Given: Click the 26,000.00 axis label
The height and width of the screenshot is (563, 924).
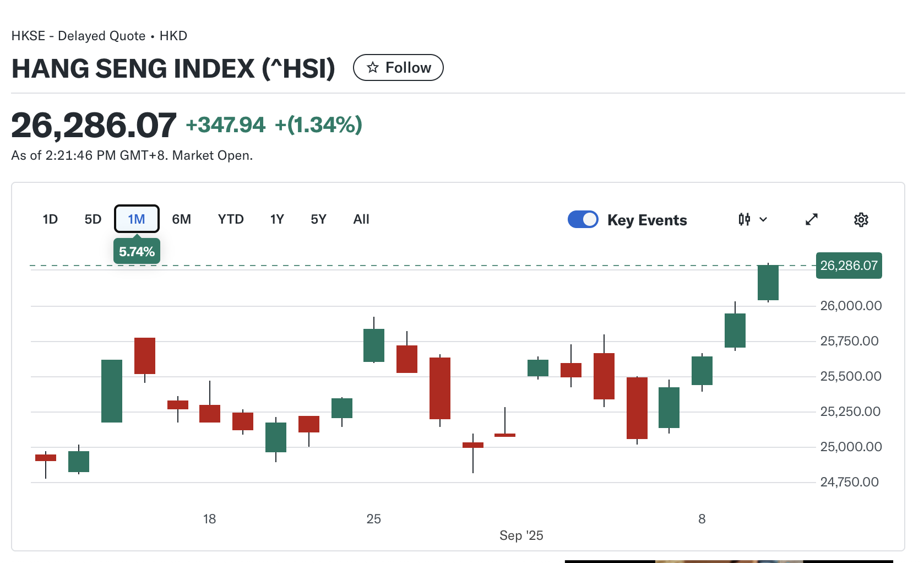Looking at the screenshot, I should [851, 306].
